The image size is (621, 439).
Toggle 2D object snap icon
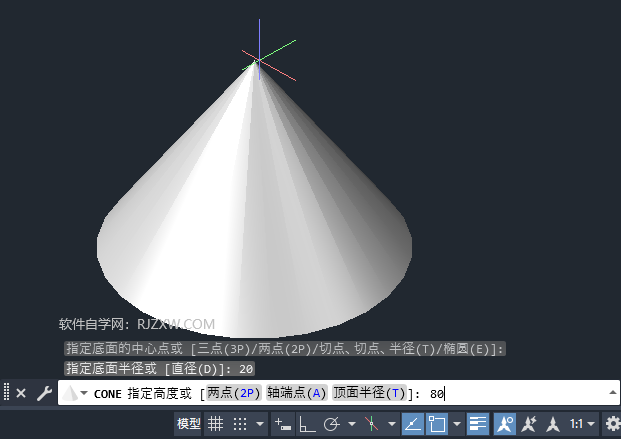click(437, 424)
